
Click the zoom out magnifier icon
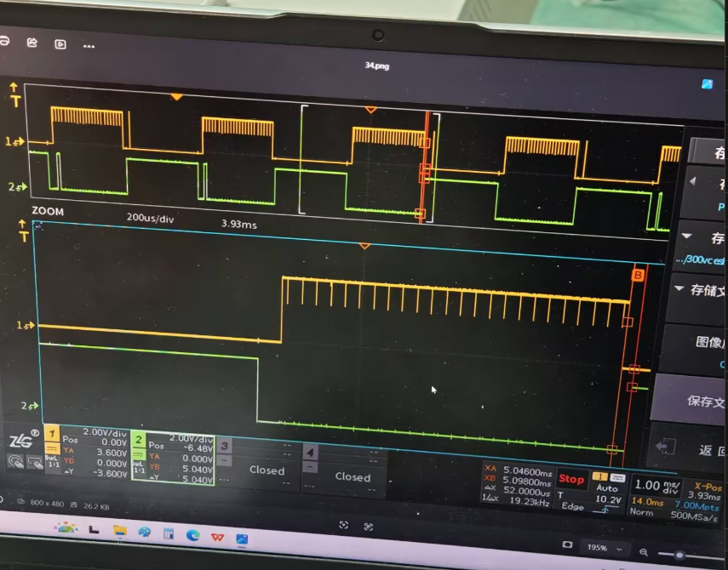pyautogui.click(x=644, y=552)
